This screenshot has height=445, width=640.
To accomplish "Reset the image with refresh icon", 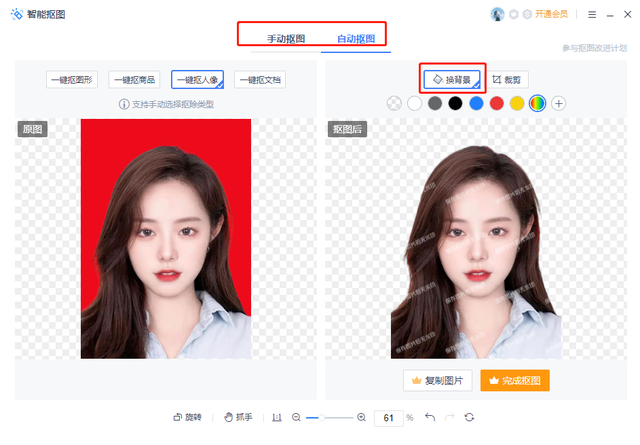I will click(469, 417).
